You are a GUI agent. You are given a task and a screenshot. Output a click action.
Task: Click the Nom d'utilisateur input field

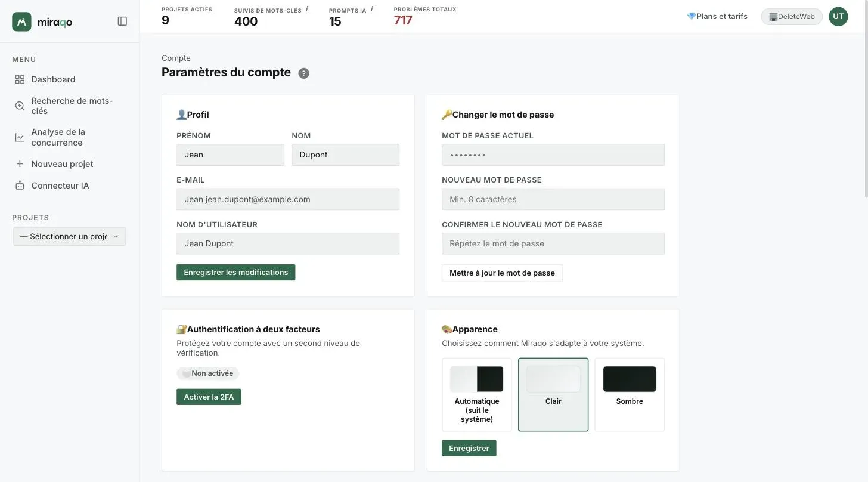[288, 243]
